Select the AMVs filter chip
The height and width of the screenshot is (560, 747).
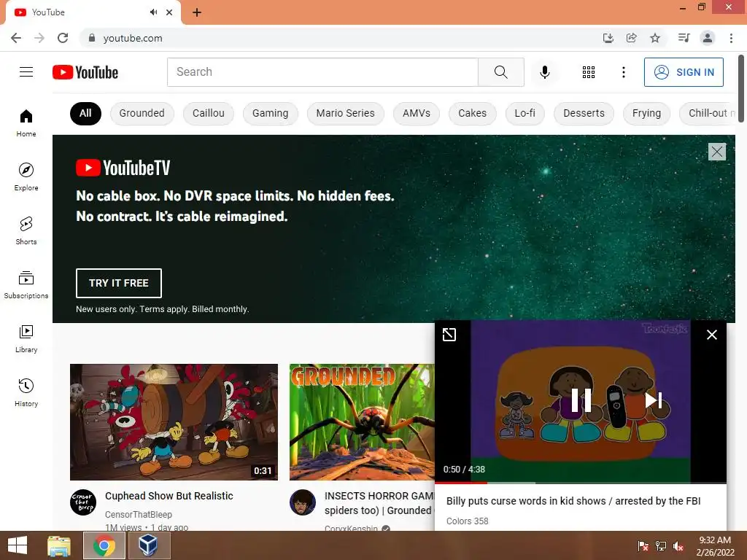coord(417,113)
